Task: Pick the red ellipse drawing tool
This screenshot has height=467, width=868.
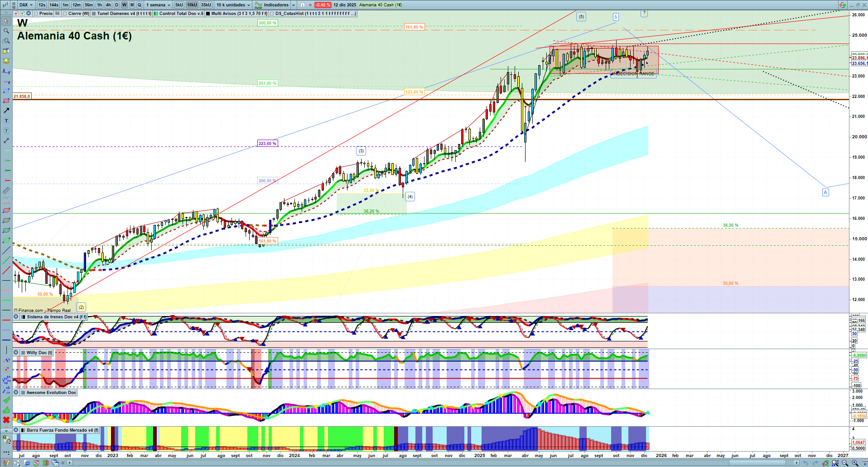Action: click(x=6, y=210)
